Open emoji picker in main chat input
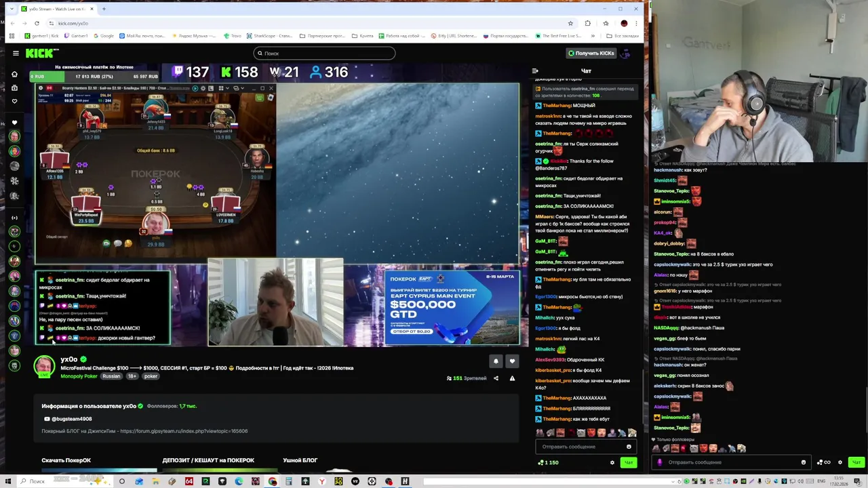This screenshot has width=868, height=488. pyautogui.click(x=629, y=447)
